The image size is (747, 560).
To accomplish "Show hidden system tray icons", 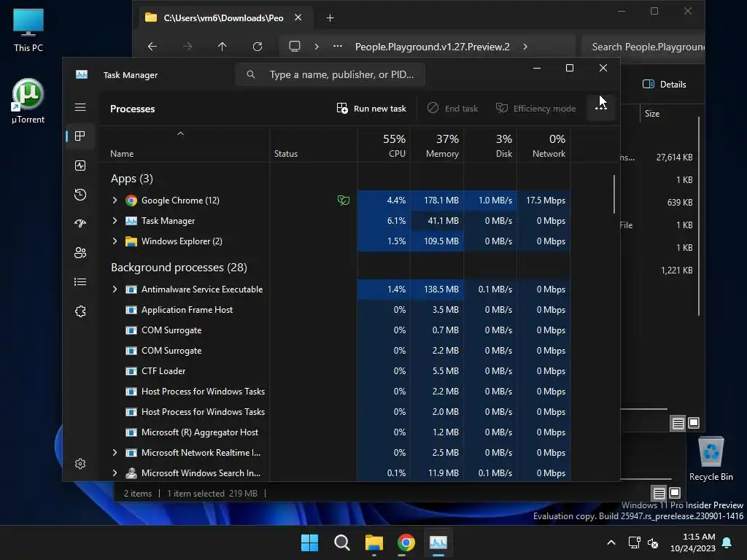I will point(611,542).
